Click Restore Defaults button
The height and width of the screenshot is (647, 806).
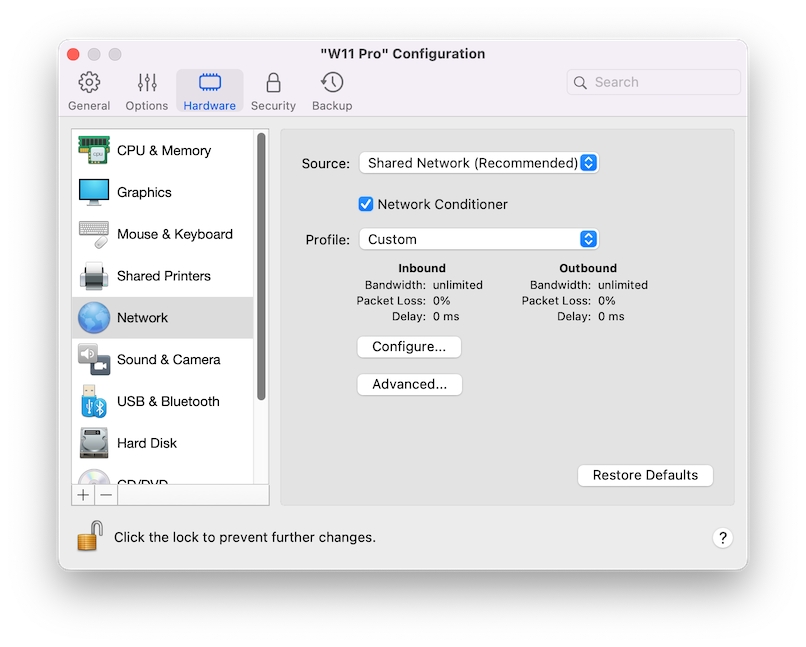[645, 475]
